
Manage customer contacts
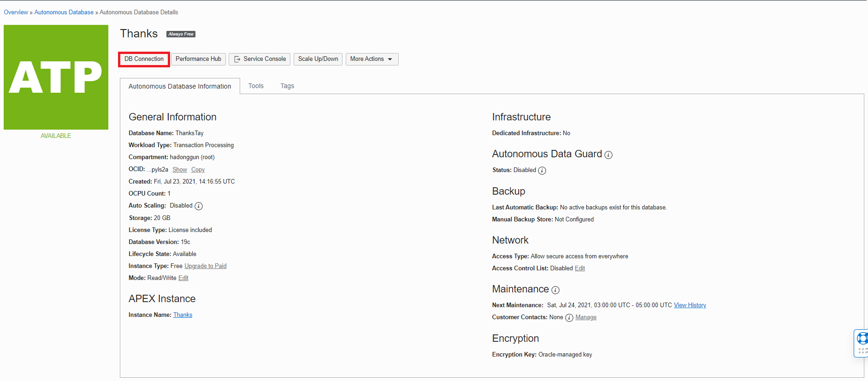[586, 317]
